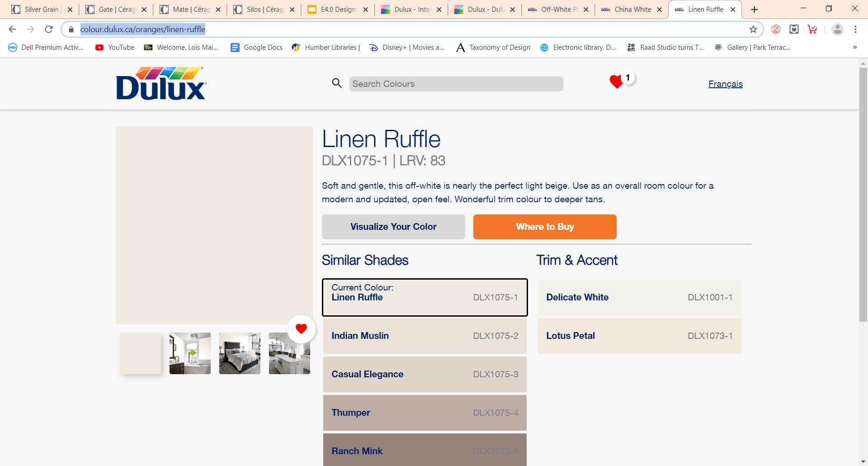Image resolution: width=868 pixels, height=466 pixels.
Task: Open Welcome, Lois bookmark
Action: (x=180, y=47)
